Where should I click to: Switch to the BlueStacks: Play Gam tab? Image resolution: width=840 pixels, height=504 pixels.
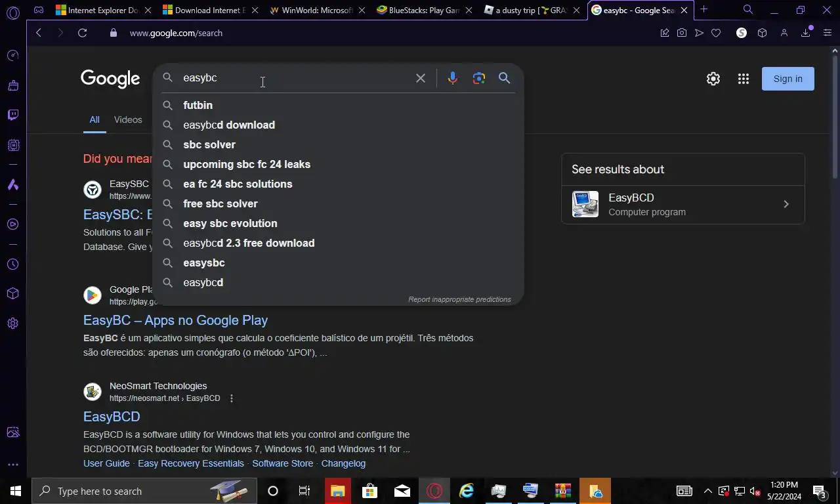click(425, 10)
